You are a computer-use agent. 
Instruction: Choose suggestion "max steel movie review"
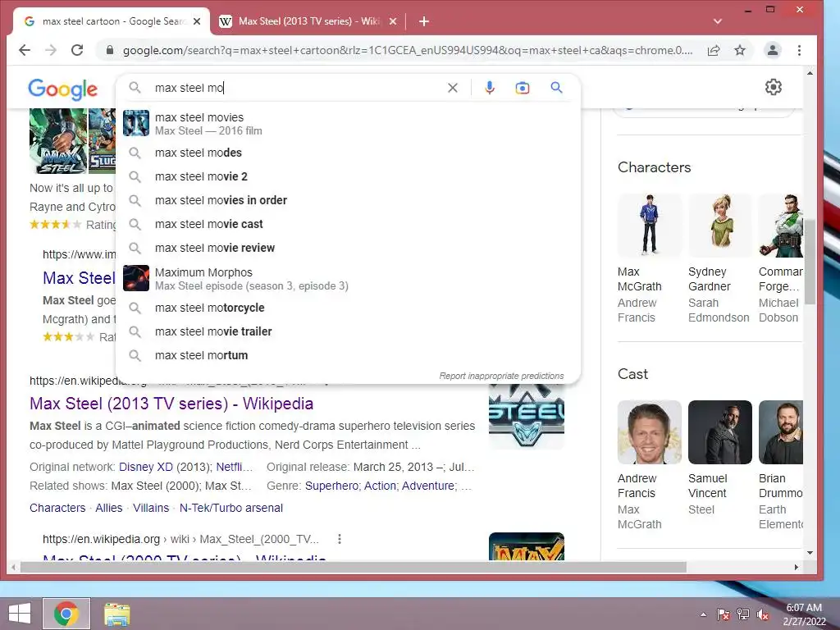[348, 248]
